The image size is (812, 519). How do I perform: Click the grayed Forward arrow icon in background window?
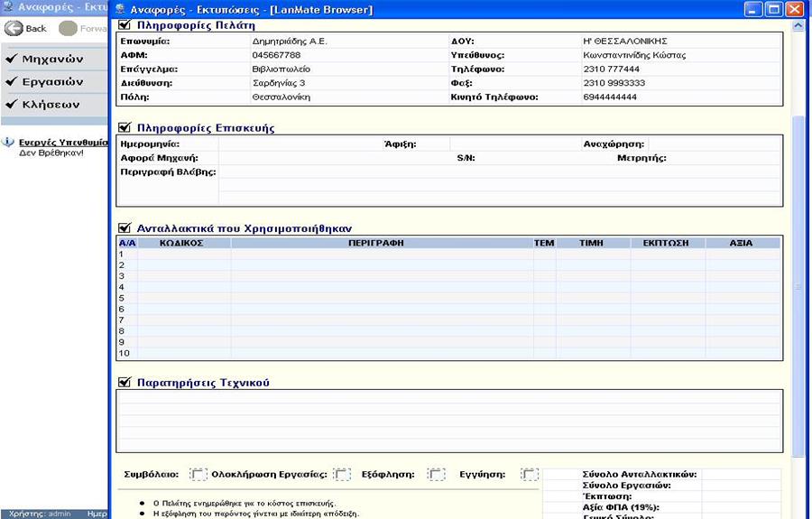click(x=68, y=29)
